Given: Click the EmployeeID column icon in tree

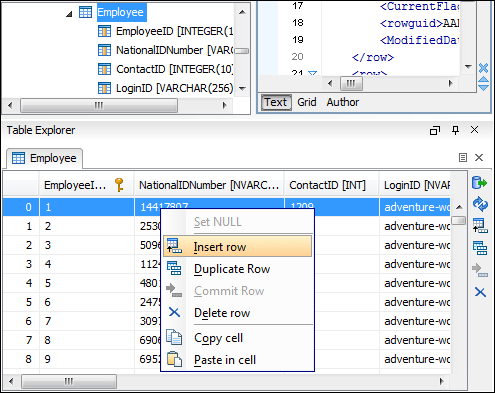Looking at the screenshot, I should pos(104,31).
